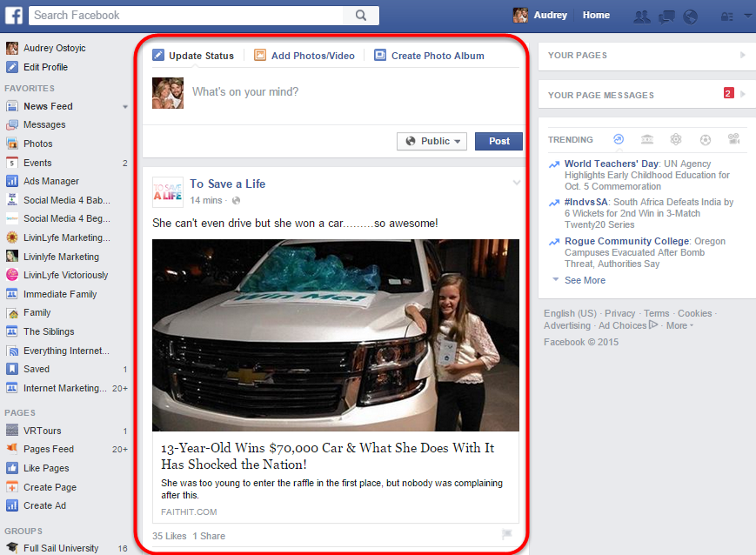Click the Full Sail University graduation cap icon
The height and width of the screenshot is (555, 756).
tap(12, 548)
